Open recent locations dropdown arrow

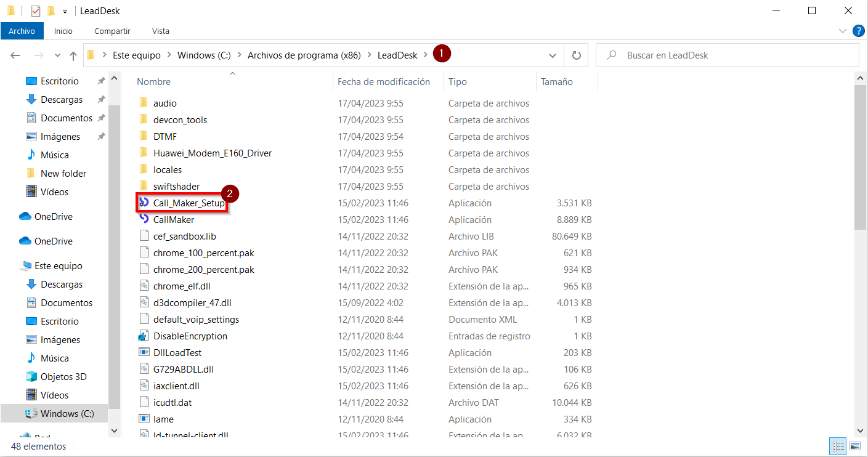58,55
